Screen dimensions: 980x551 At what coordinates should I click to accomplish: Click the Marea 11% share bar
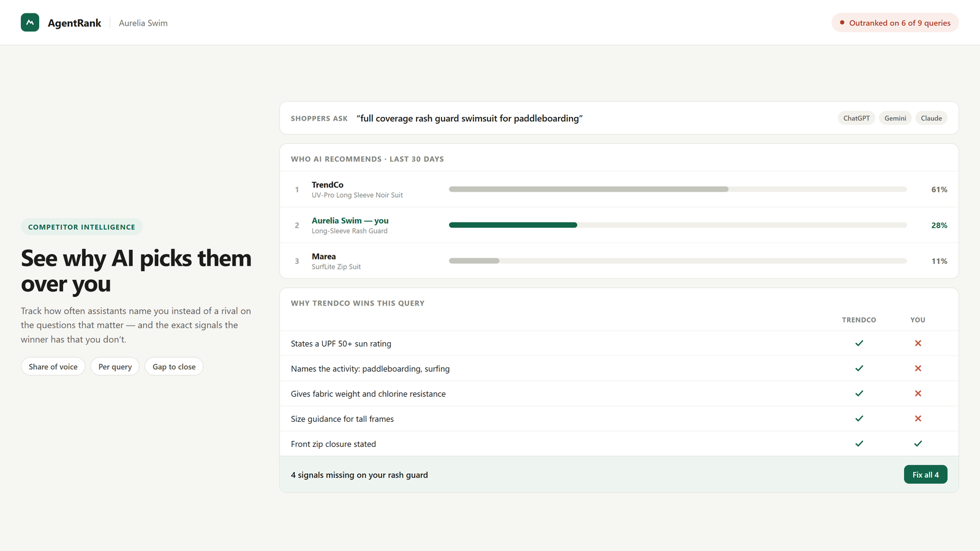coord(678,261)
